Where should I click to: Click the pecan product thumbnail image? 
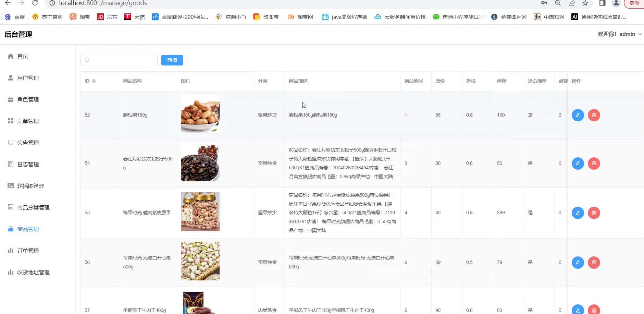pos(200,113)
